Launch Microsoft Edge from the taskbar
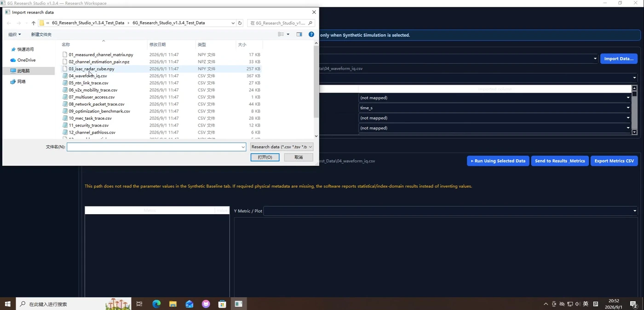The image size is (644, 310). pyautogui.click(x=156, y=304)
